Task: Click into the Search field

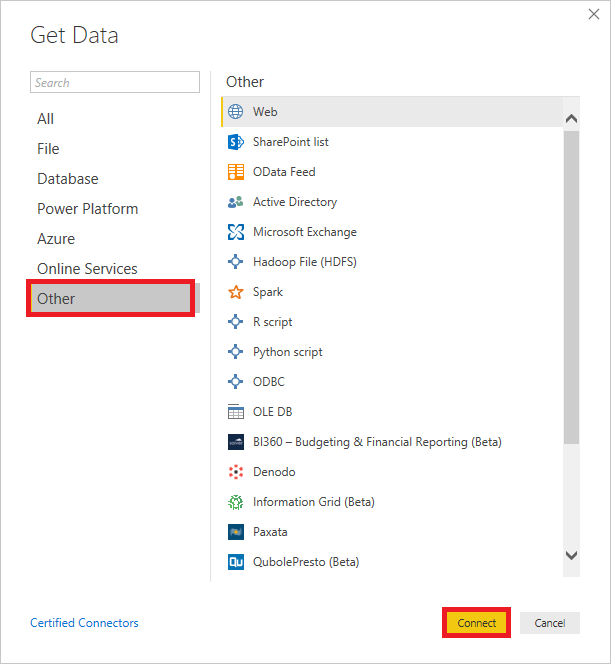Action: click(x=115, y=82)
